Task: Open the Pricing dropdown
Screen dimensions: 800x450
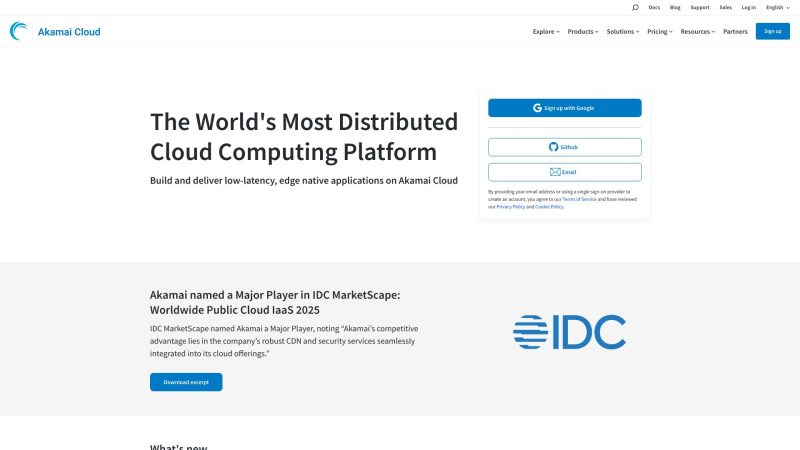Action: coord(660,31)
